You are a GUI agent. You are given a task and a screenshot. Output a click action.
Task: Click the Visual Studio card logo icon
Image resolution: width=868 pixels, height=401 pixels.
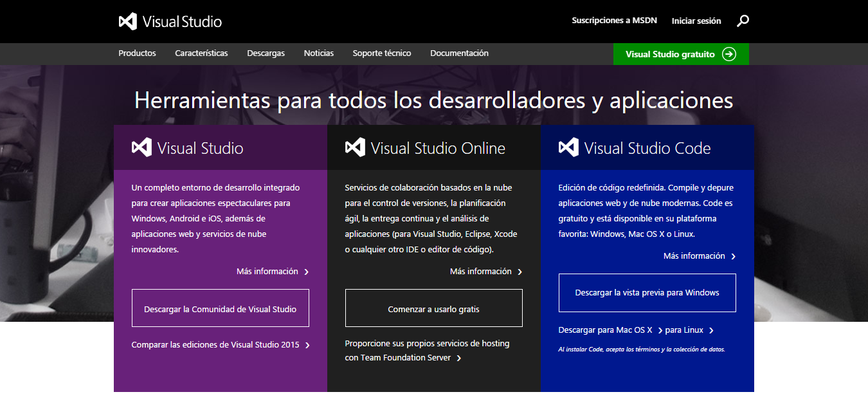(141, 147)
